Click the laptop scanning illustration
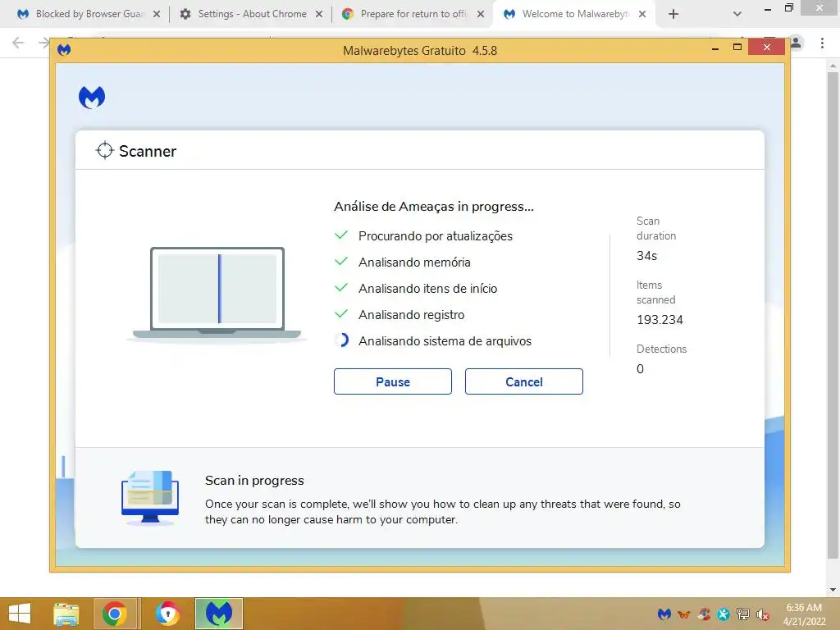840x630 pixels. click(217, 294)
